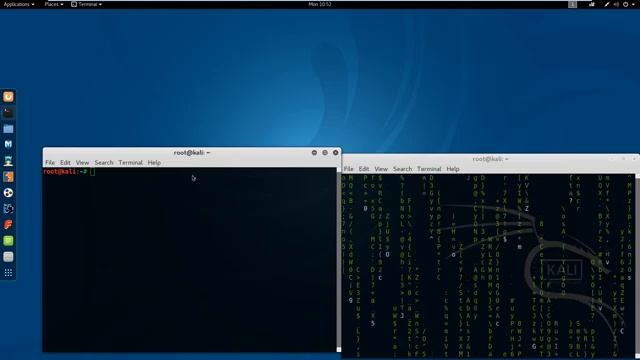The height and width of the screenshot is (360, 640).
Task: Launch Metasploit 'M' icon in the dock
Action: point(8,144)
